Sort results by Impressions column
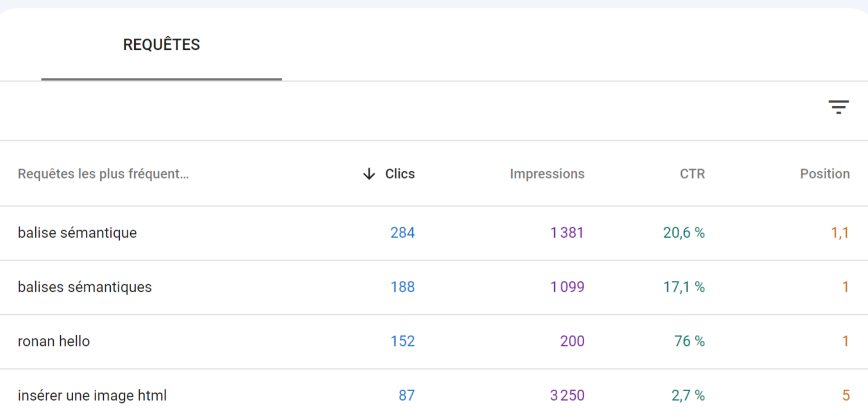This screenshot has height=420, width=868. [x=547, y=174]
